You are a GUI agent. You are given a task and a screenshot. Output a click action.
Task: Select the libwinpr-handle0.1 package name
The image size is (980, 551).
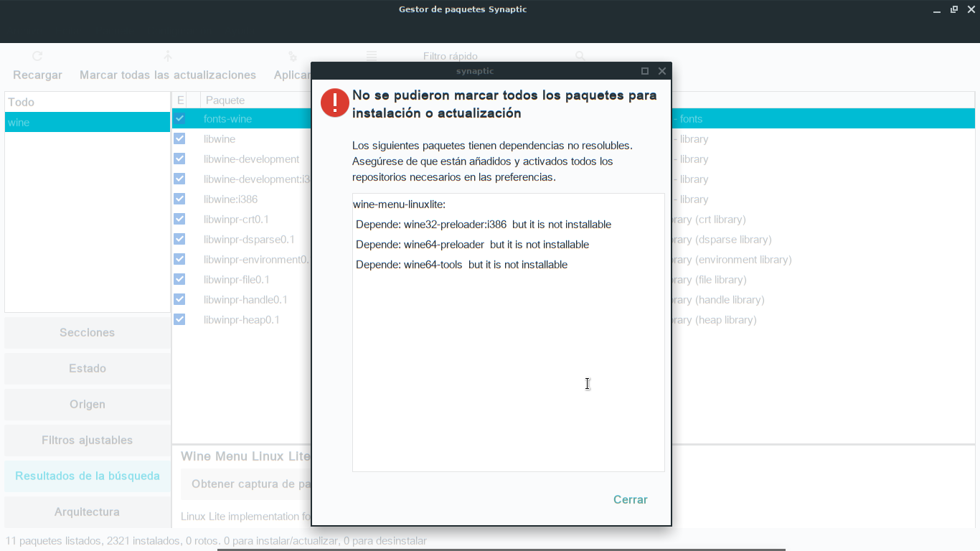(245, 299)
